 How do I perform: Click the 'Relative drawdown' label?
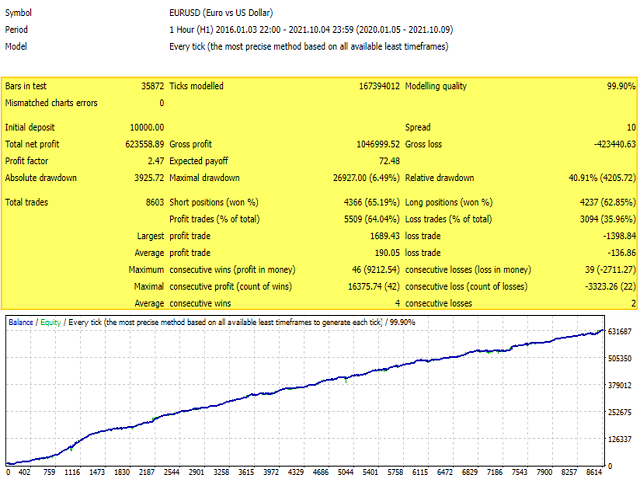tap(439, 178)
